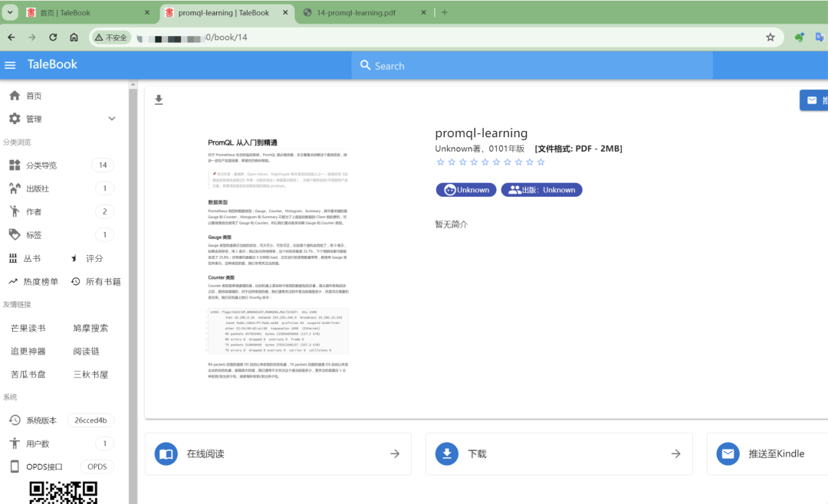Click the 下载 download card
This screenshot has height=504, width=828.
click(x=559, y=454)
